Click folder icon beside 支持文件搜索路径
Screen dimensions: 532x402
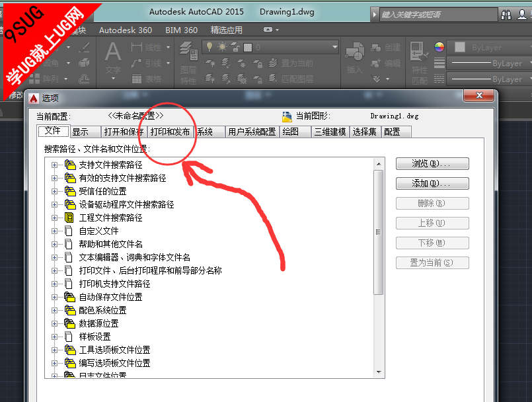[x=70, y=165]
